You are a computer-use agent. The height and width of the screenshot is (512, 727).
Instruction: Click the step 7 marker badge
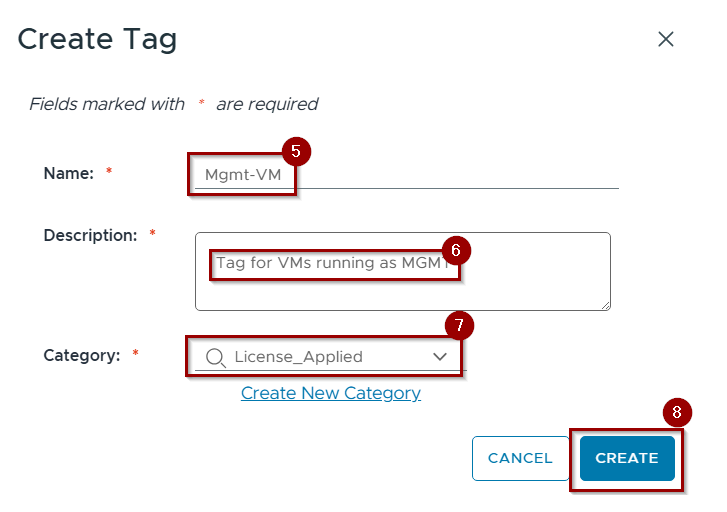point(458,326)
